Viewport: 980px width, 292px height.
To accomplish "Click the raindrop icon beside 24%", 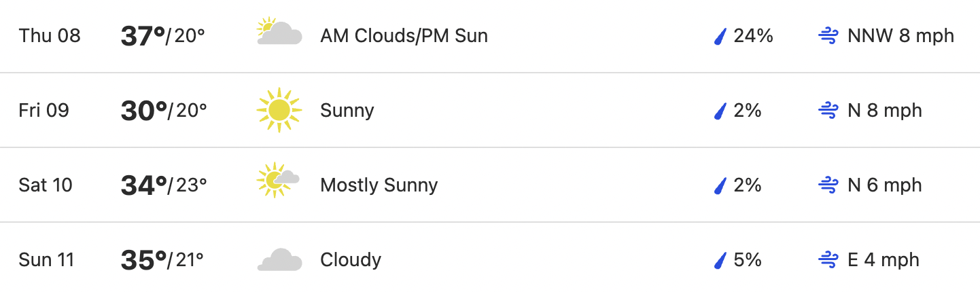I will click(720, 36).
